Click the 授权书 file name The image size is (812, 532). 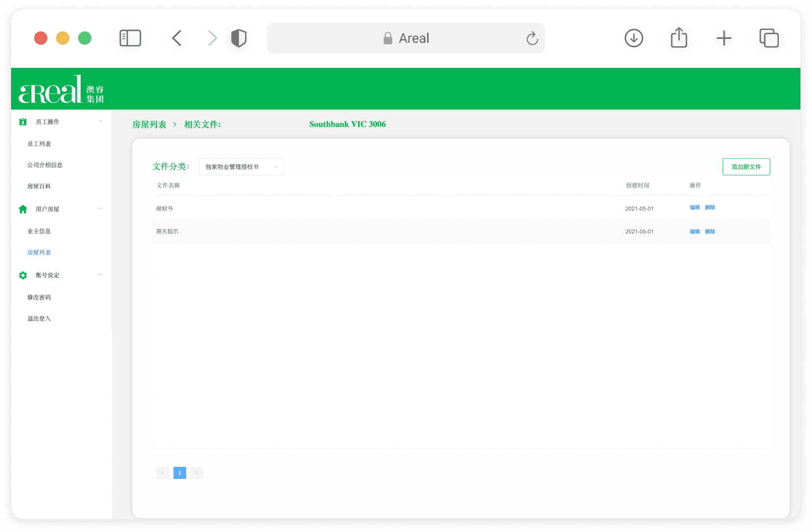[x=165, y=209]
